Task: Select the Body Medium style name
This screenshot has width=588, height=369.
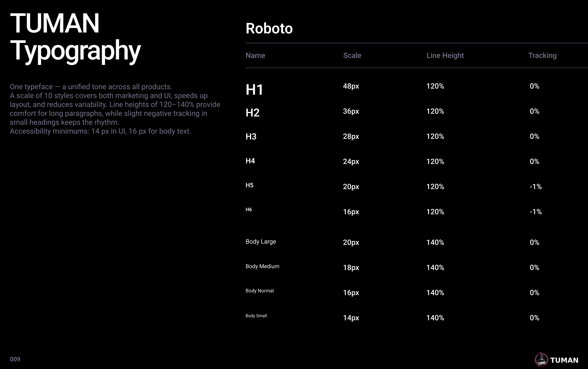Action: coord(262,266)
